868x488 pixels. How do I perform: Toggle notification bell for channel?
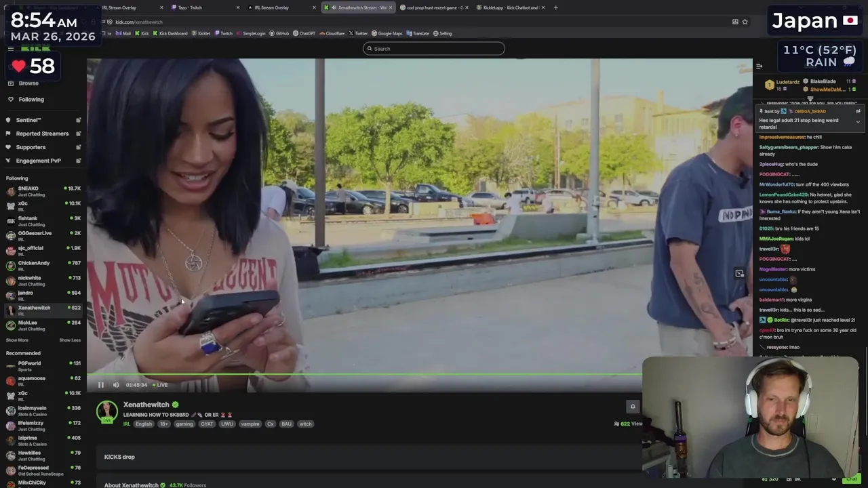(x=633, y=407)
